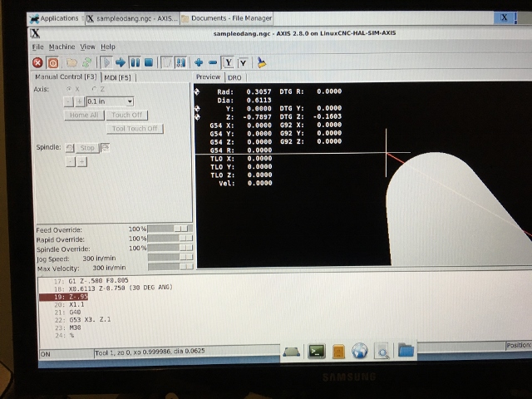Increase spindle speed with the plus button

81,162
